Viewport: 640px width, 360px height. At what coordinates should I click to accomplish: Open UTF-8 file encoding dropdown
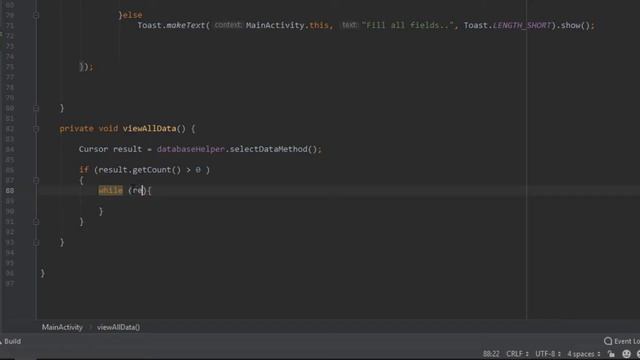pos(548,354)
